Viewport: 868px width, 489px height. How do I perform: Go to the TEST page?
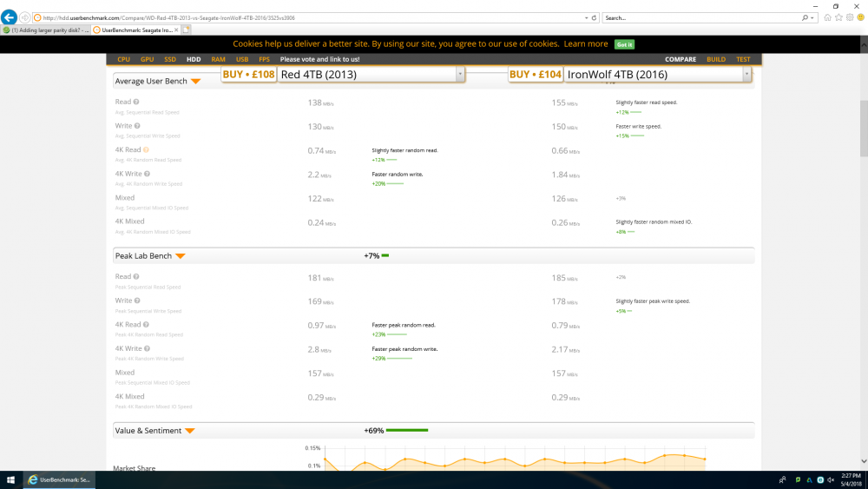pos(743,59)
